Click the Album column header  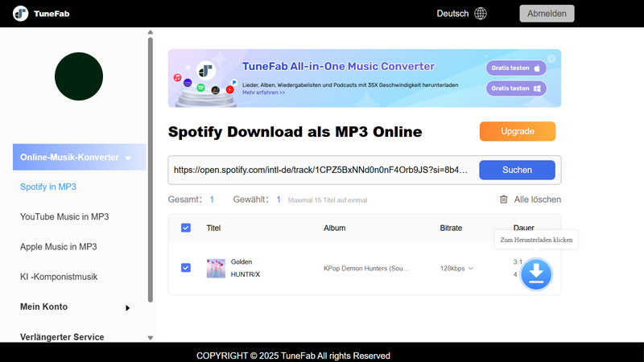pyautogui.click(x=334, y=228)
